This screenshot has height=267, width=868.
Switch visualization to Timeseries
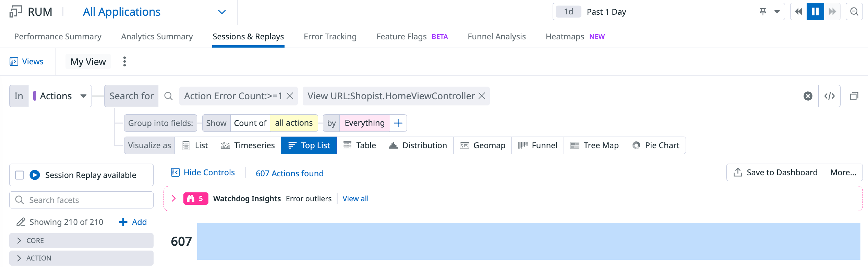pyautogui.click(x=248, y=145)
